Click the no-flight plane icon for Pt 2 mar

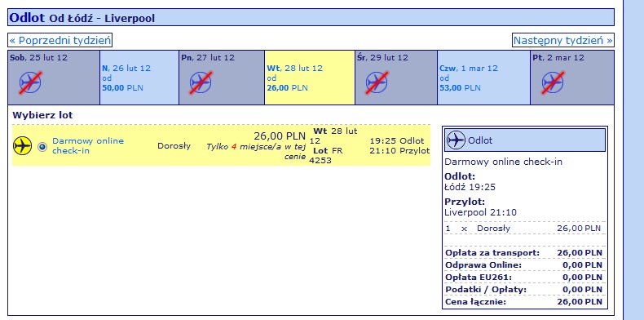tap(553, 82)
